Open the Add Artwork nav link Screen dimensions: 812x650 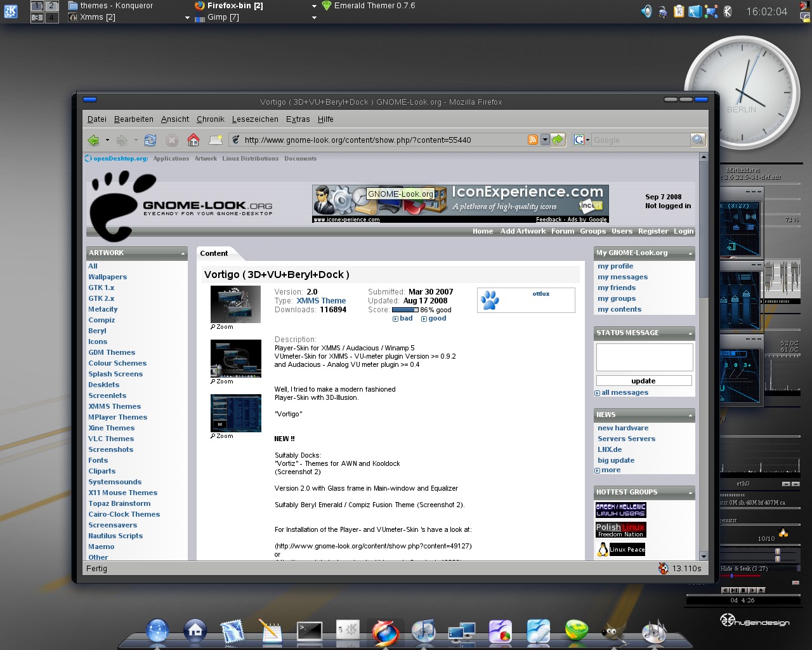tap(523, 232)
